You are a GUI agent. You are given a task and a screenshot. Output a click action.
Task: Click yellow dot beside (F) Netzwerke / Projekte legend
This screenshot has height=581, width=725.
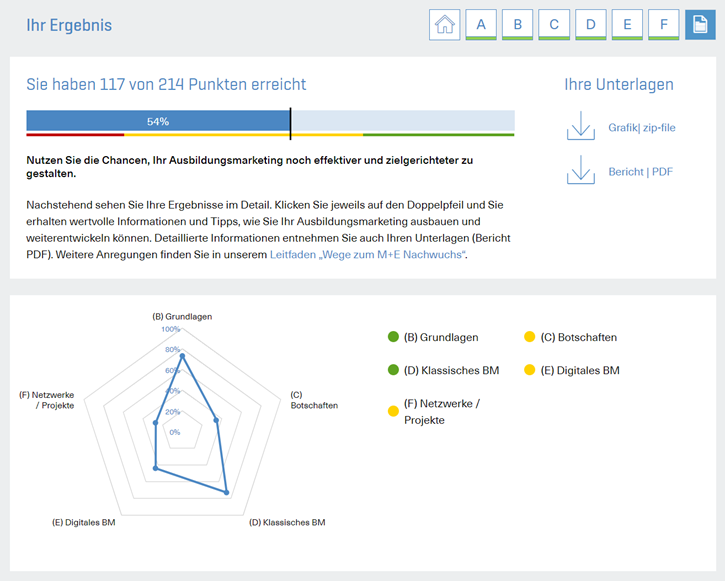[393, 411]
